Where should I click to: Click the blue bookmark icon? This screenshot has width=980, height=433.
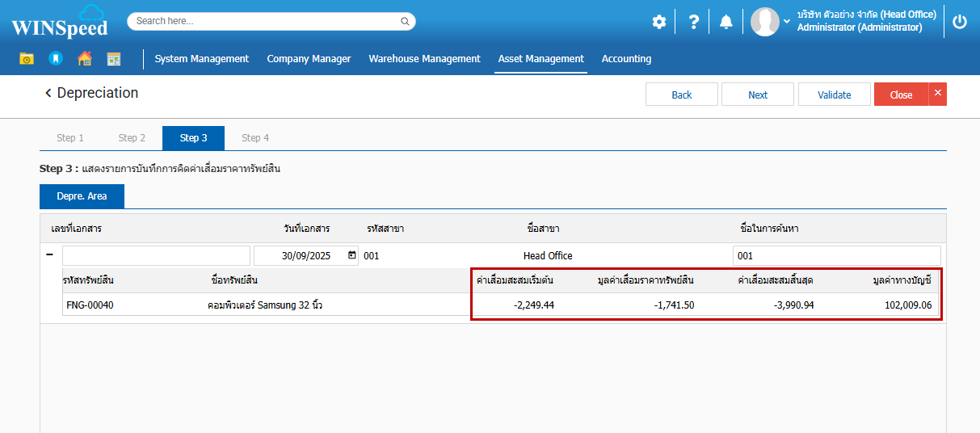(55, 58)
